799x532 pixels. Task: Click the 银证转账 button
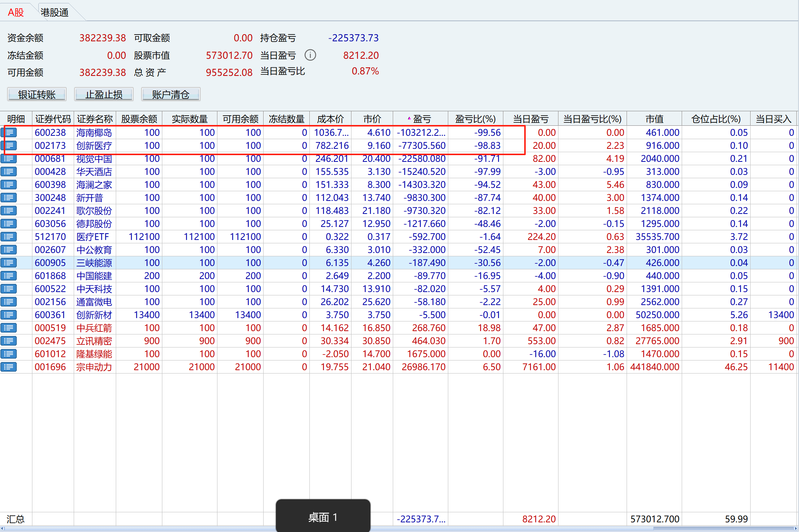36,94
